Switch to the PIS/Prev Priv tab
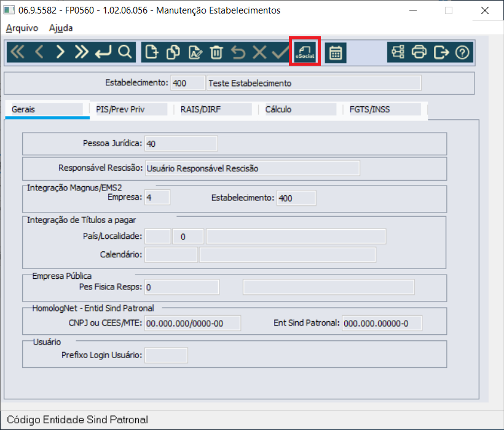The width and height of the screenshot is (504, 430). pyautogui.click(x=132, y=109)
